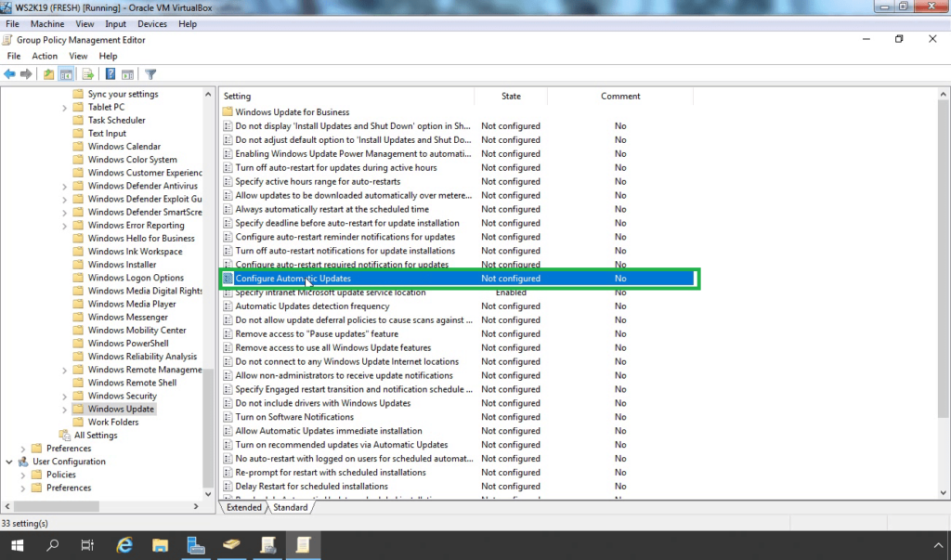Expand Windows Defender Antivirus node

[x=64, y=187]
